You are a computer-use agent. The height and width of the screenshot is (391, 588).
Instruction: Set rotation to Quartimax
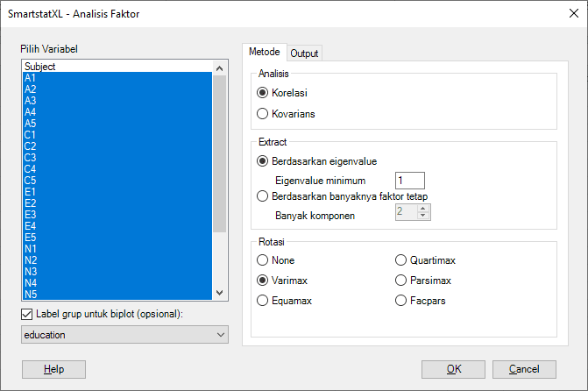coord(425,260)
